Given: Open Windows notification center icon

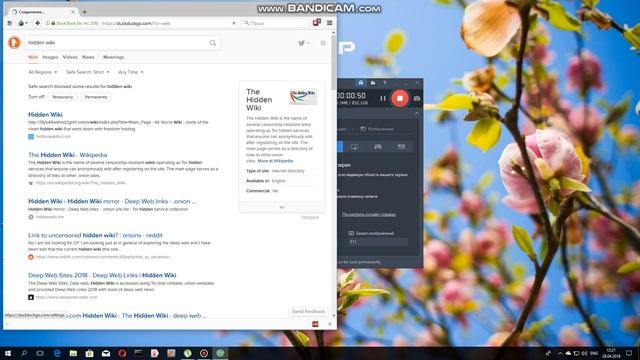Looking at the screenshot, I should pos(629,353).
